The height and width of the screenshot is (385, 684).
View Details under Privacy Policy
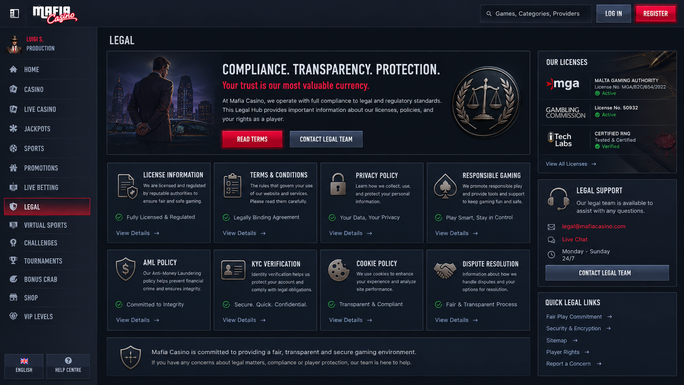point(350,233)
